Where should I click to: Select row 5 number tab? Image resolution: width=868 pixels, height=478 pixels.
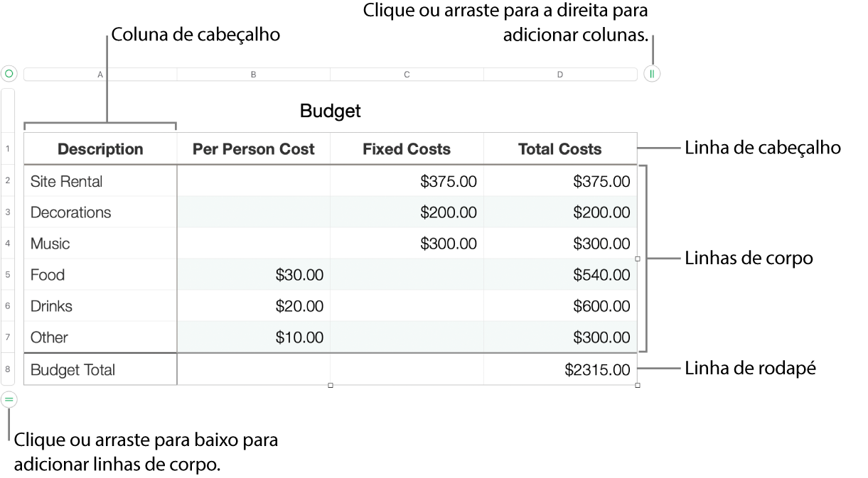coord(8,275)
